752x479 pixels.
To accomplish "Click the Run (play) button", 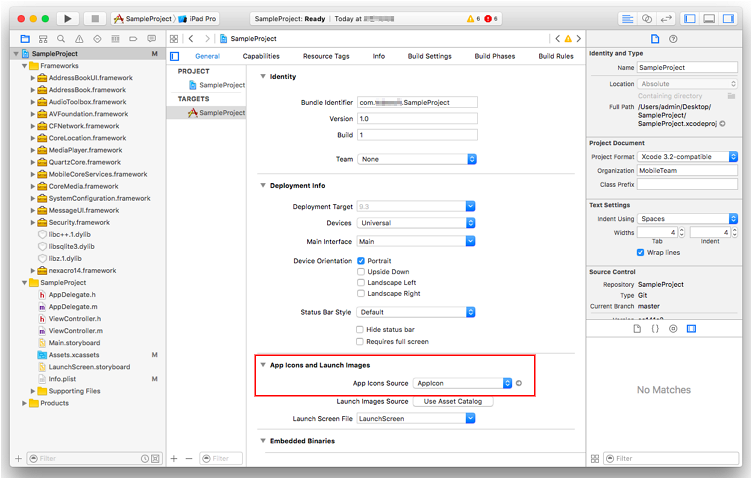I will tap(67, 18).
